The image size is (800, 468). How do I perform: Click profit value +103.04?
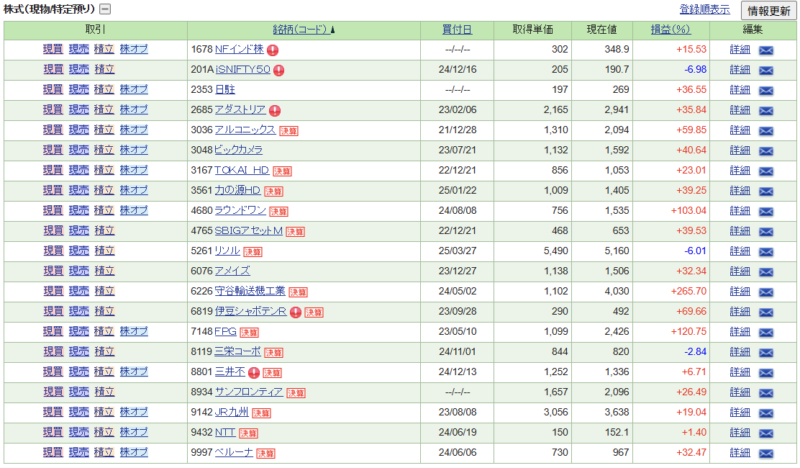[x=689, y=210]
